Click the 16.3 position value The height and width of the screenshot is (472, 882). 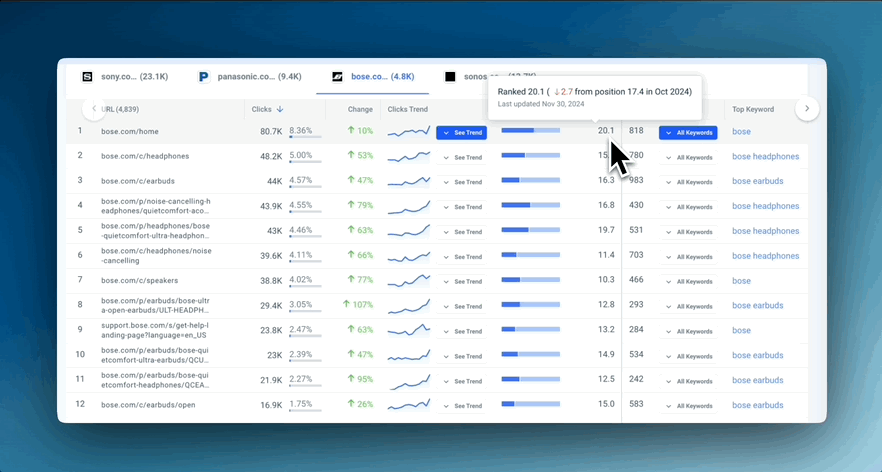pyautogui.click(x=606, y=180)
